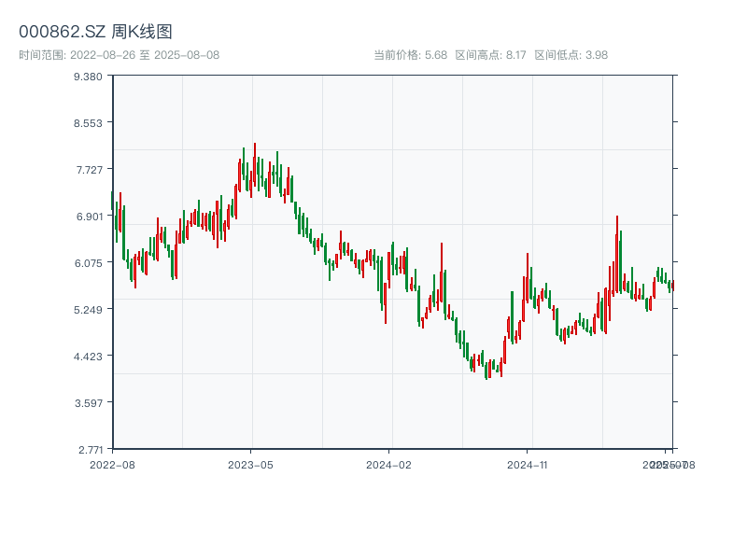Click the 2024-02 x-axis label
Screen dimensions: 747x560
click(388, 465)
